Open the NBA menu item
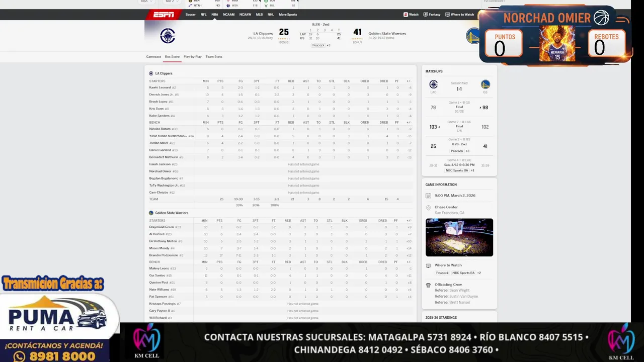644x362 pixels. click(x=215, y=15)
